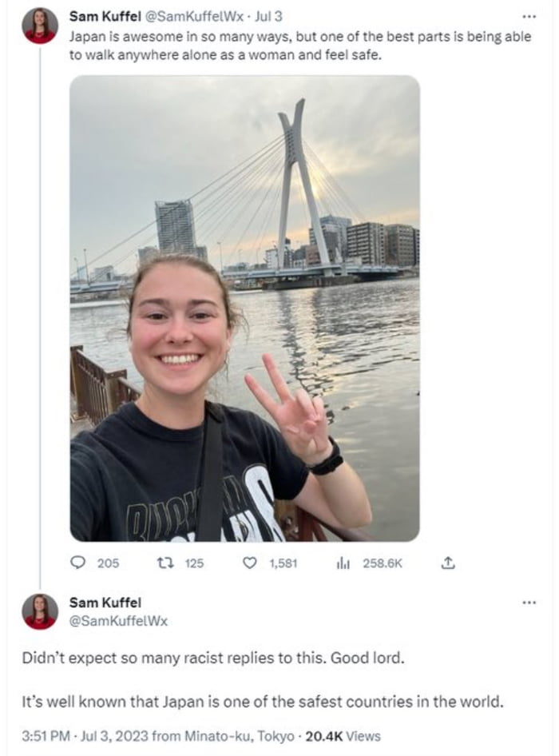
Task: Click the @SamKuffelWx handle under the second name
Action: click(118, 620)
